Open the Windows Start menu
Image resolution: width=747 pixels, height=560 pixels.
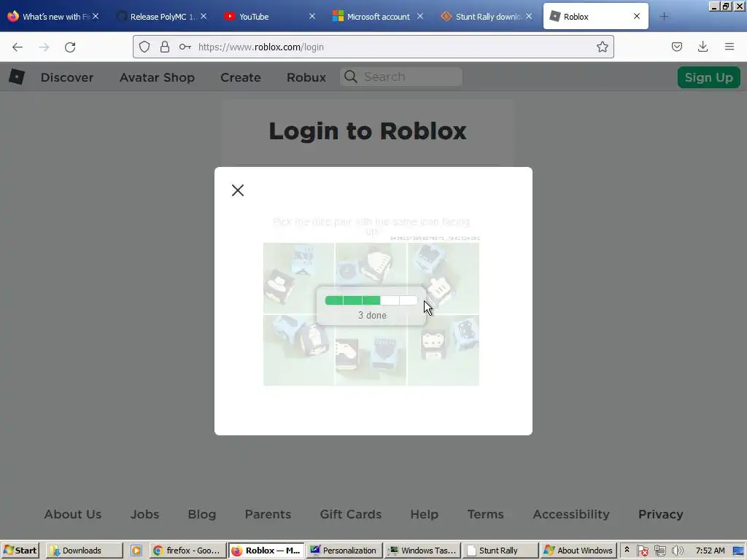tap(20, 551)
